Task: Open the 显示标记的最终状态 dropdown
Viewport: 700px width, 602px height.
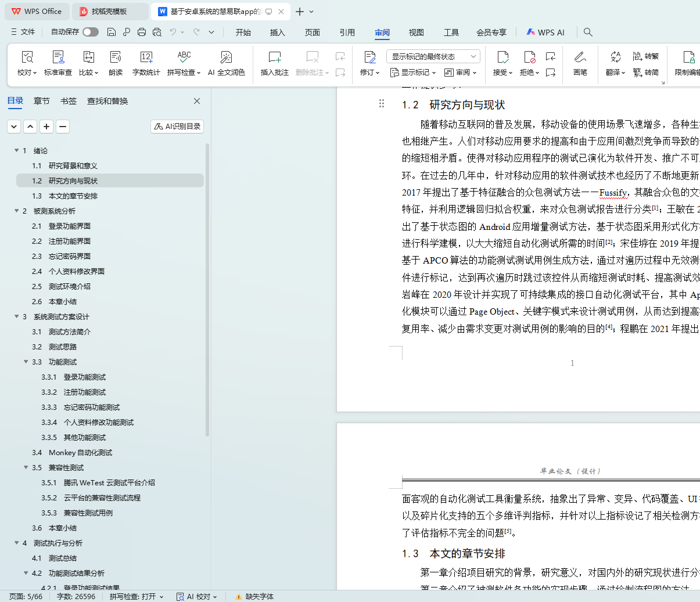Action: 433,56
